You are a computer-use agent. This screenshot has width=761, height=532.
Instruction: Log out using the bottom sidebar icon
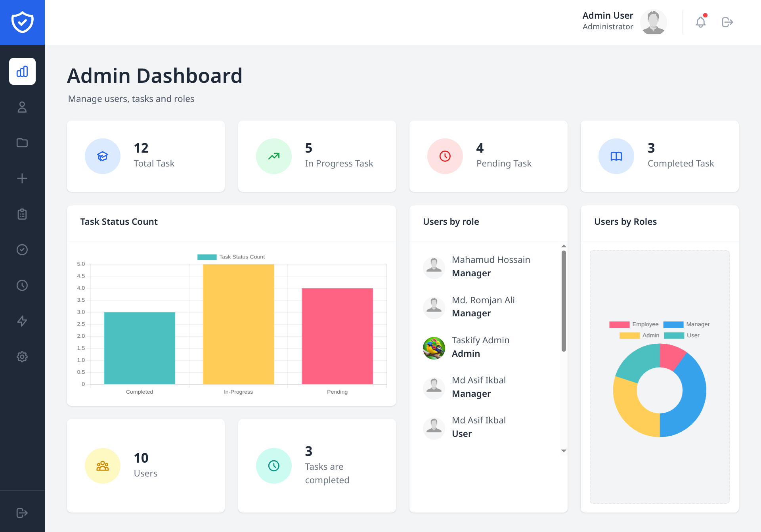(x=22, y=512)
